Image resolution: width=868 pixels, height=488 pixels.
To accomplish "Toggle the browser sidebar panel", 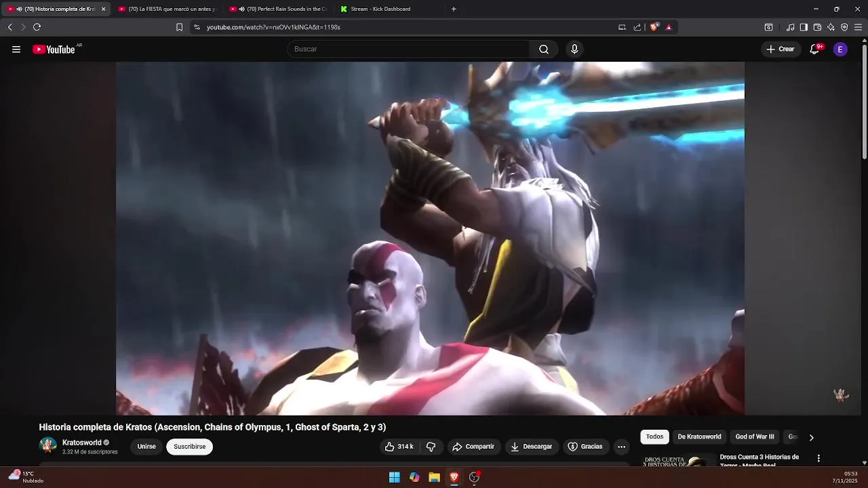I will tap(804, 27).
